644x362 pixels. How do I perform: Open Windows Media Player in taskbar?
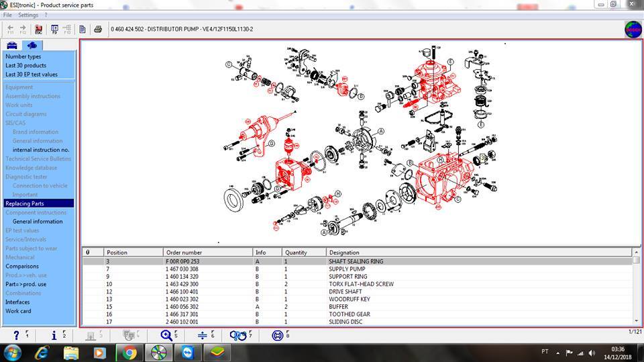[x=99, y=353]
